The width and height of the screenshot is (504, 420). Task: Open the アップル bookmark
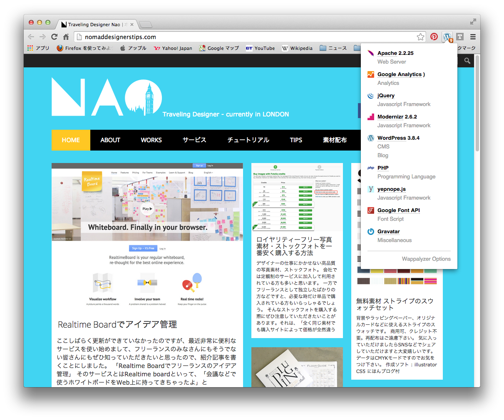pyautogui.click(x=133, y=48)
